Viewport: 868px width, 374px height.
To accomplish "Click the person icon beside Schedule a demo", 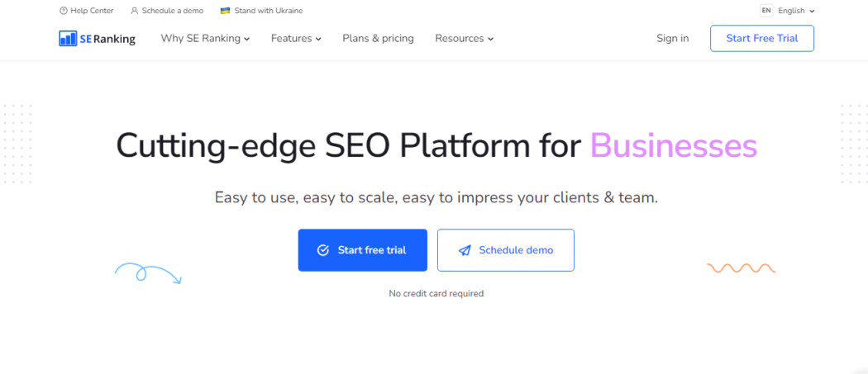I will [x=135, y=11].
